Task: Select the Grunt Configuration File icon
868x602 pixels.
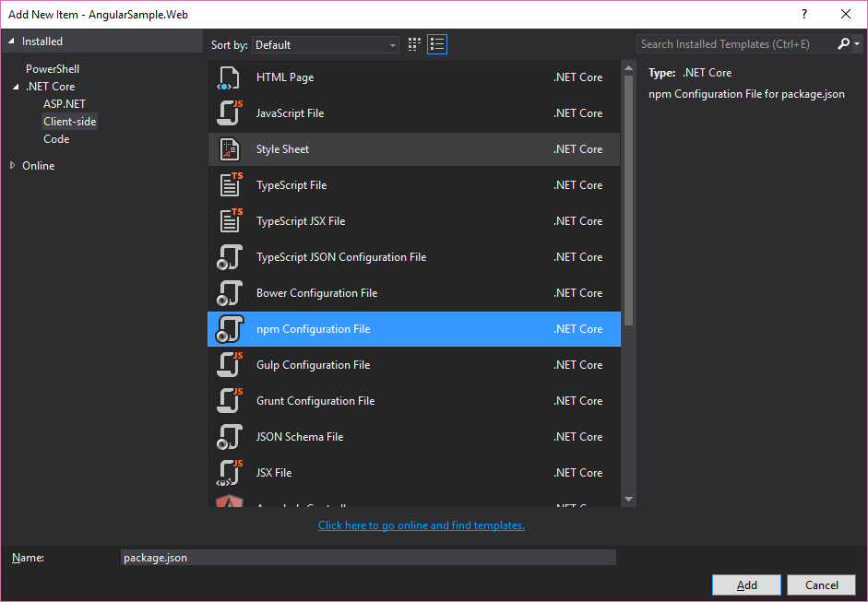Action: pos(231,400)
